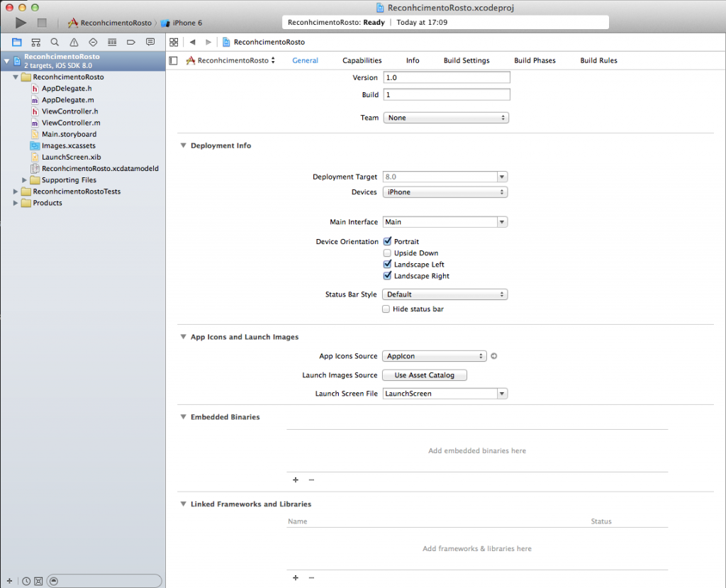Show the Issue navigator warning icon
The image size is (726, 588).
pyautogui.click(x=74, y=42)
